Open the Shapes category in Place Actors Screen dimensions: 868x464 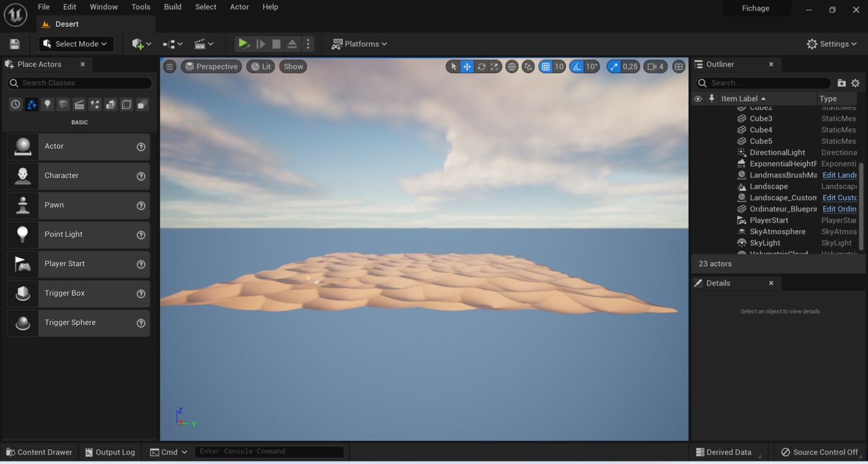[63, 105]
